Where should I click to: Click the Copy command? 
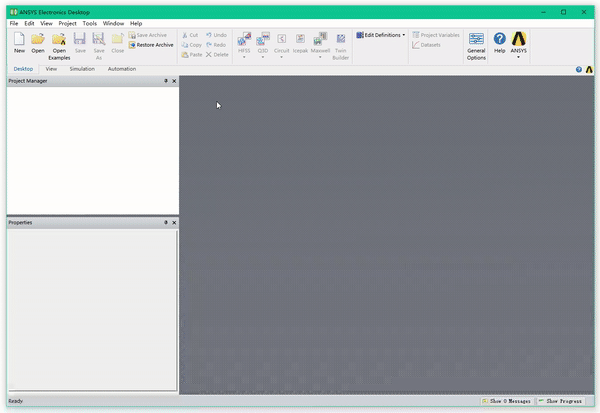pyautogui.click(x=191, y=45)
